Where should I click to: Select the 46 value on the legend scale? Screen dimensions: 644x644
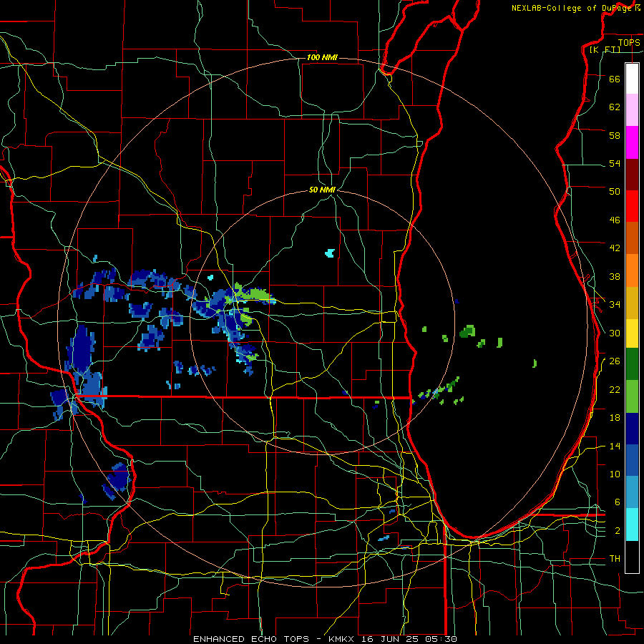click(x=615, y=220)
